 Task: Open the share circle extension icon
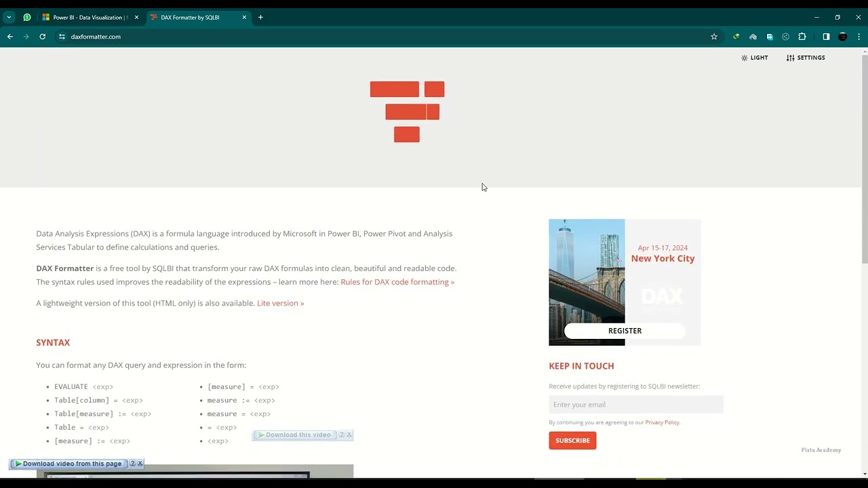tap(786, 37)
